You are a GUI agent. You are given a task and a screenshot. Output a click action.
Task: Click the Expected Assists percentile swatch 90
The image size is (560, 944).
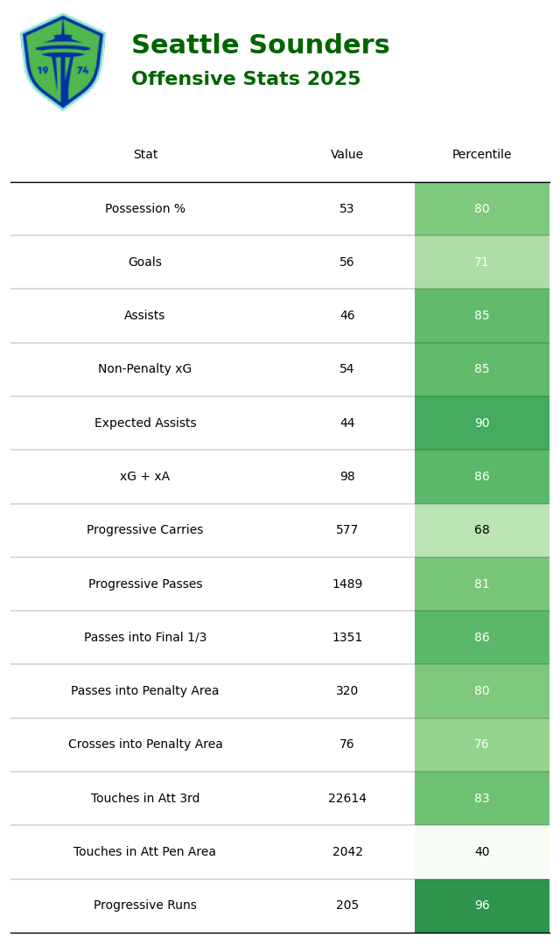pyautogui.click(x=482, y=423)
